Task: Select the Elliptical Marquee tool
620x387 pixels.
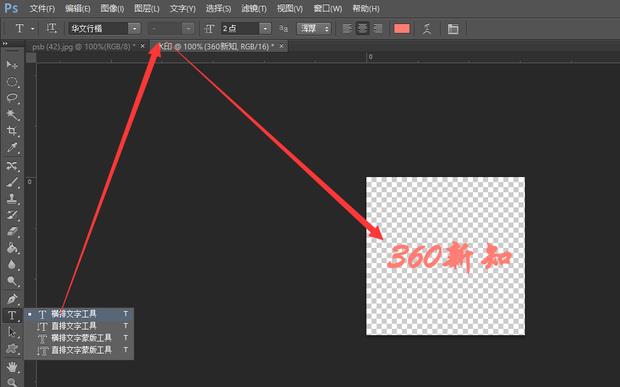Action: (12, 82)
